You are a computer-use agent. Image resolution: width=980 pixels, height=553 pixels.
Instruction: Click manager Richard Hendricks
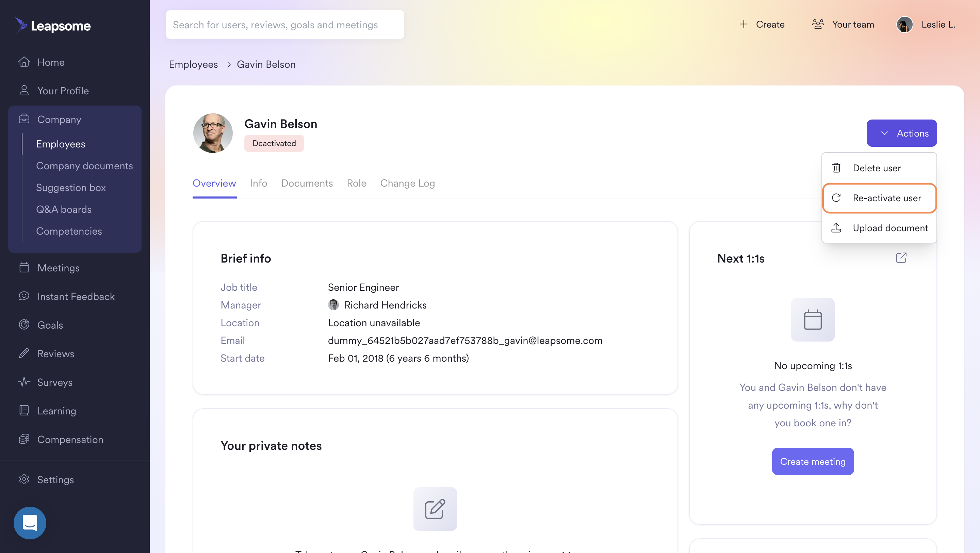click(x=385, y=305)
